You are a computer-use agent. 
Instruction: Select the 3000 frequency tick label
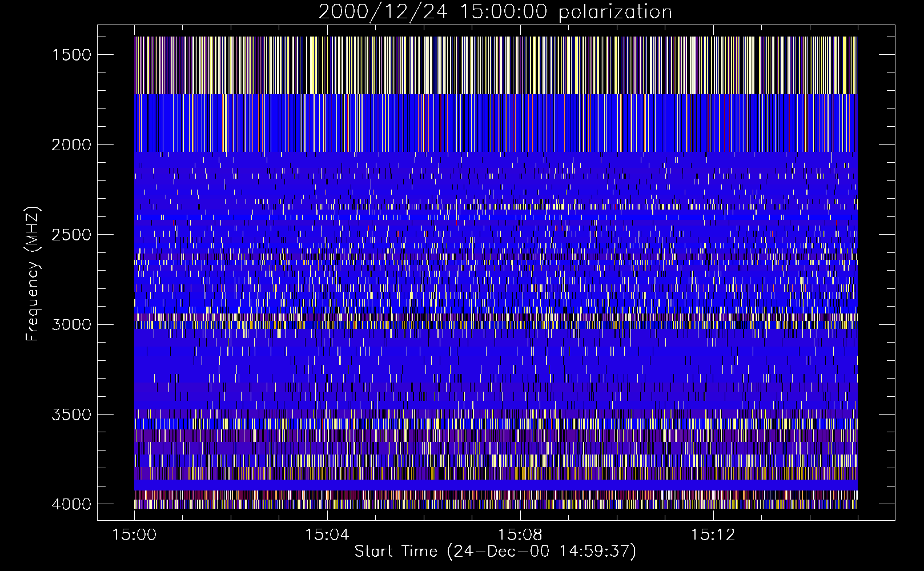(x=71, y=324)
